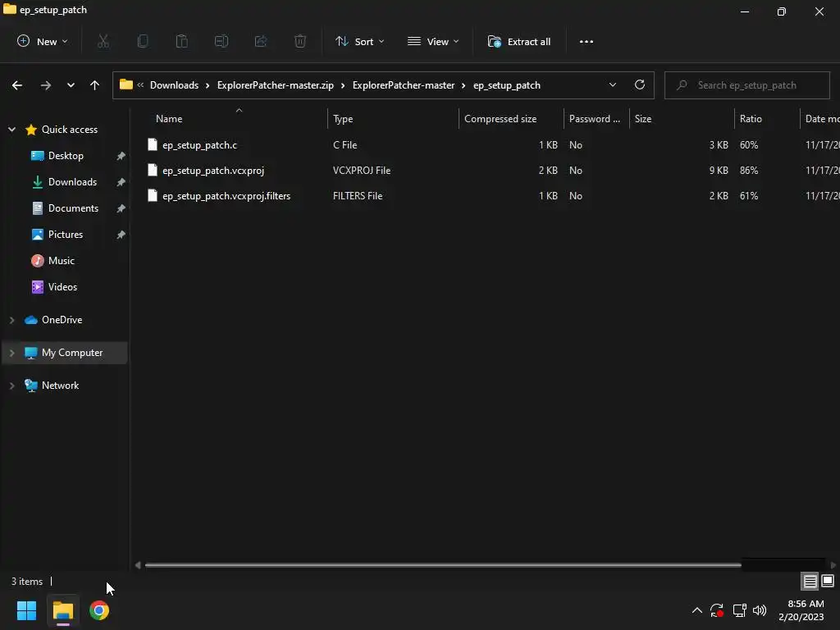Select Pictures in navigation pane
Image resolution: width=840 pixels, height=630 pixels.
click(x=66, y=235)
